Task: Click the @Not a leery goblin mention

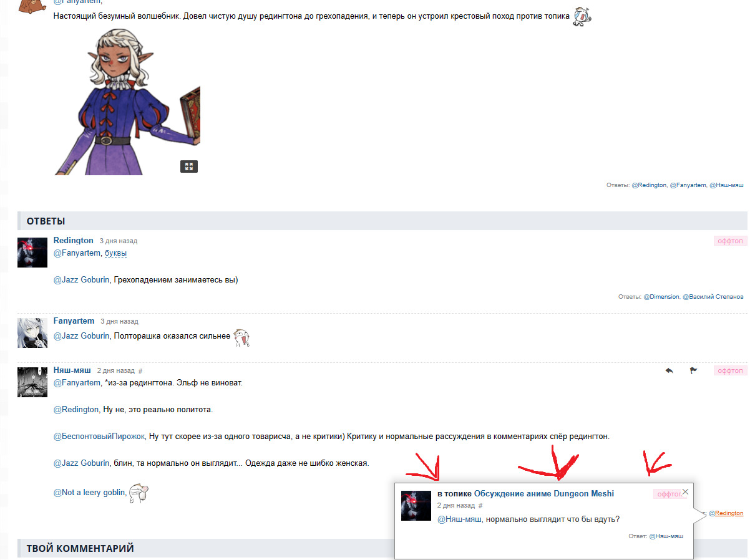Action: [89, 493]
